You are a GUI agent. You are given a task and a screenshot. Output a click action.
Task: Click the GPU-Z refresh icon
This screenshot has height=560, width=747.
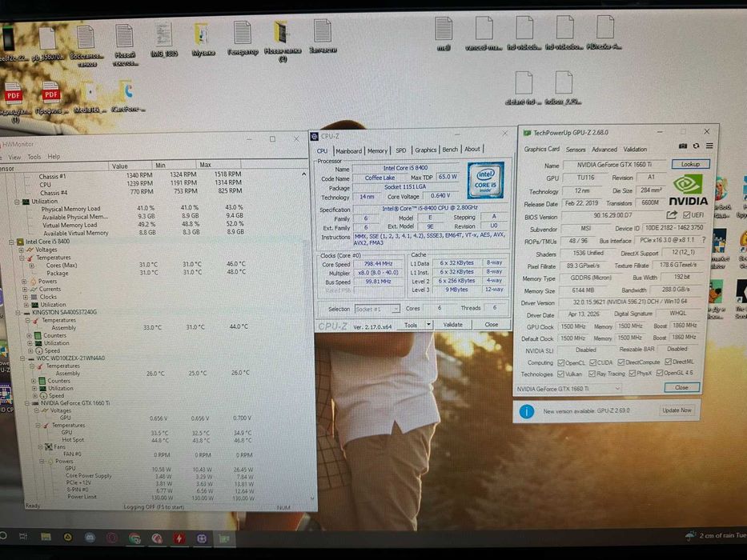coord(696,146)
